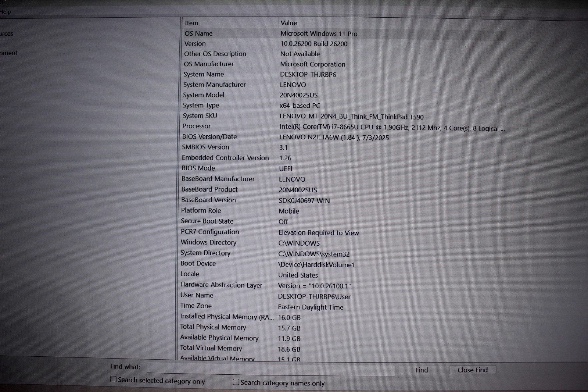The width and height of the screenshot is (588, 392).
Task: Click the Close Find button
Action: tap(472, 370)
